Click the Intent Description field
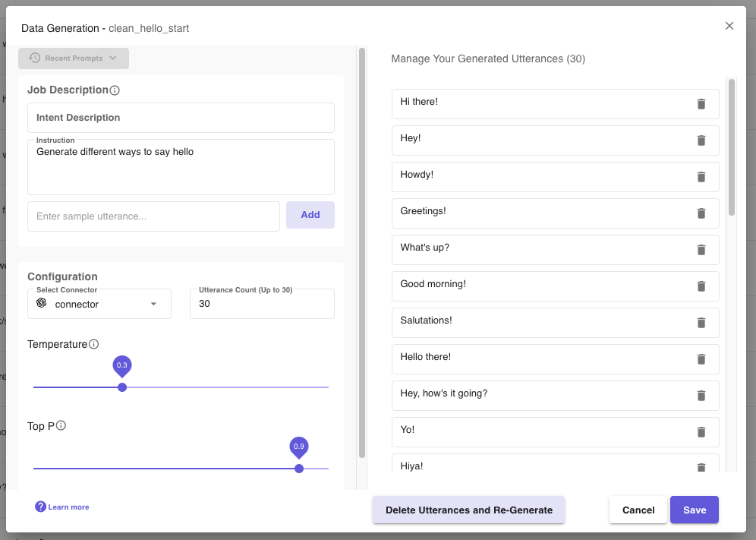The height and width of the screenshot is (540, 756). click(181, 118)
